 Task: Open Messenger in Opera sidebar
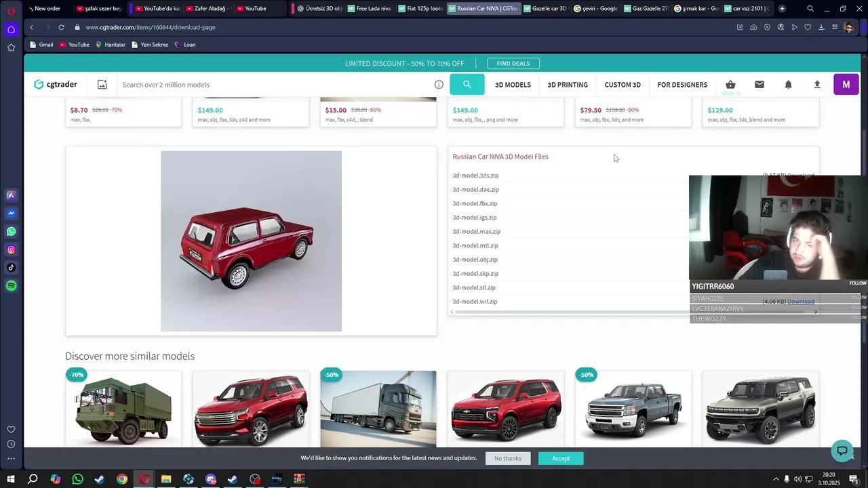[x=11, y=213]
